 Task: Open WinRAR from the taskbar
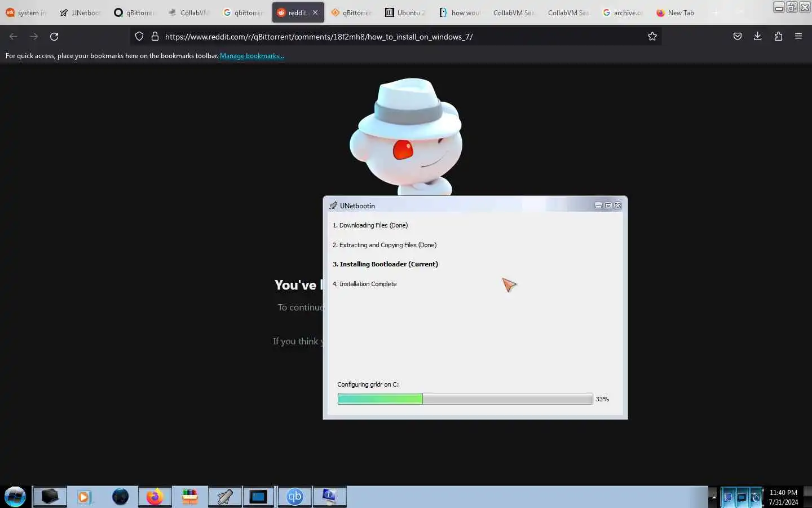coord(190,497)
